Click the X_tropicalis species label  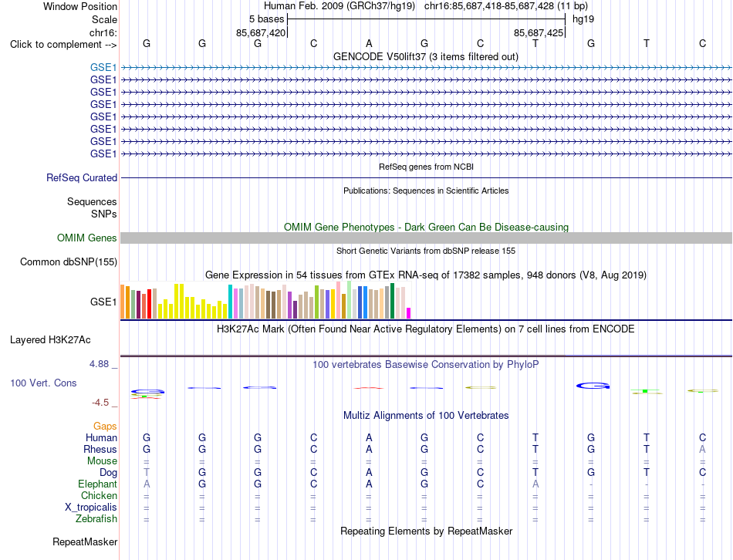[91, 508]
